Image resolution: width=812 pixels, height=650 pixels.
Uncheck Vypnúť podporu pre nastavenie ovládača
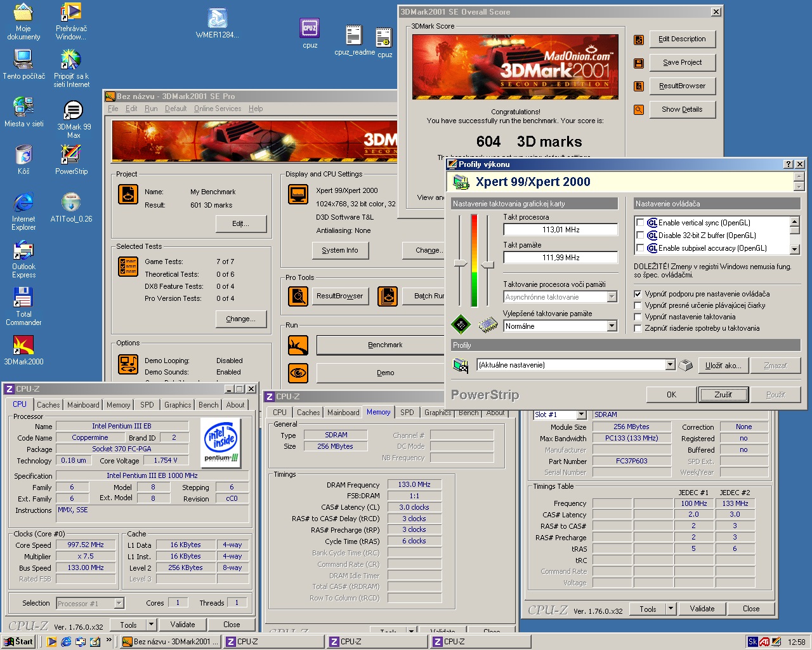coord(638,294)
